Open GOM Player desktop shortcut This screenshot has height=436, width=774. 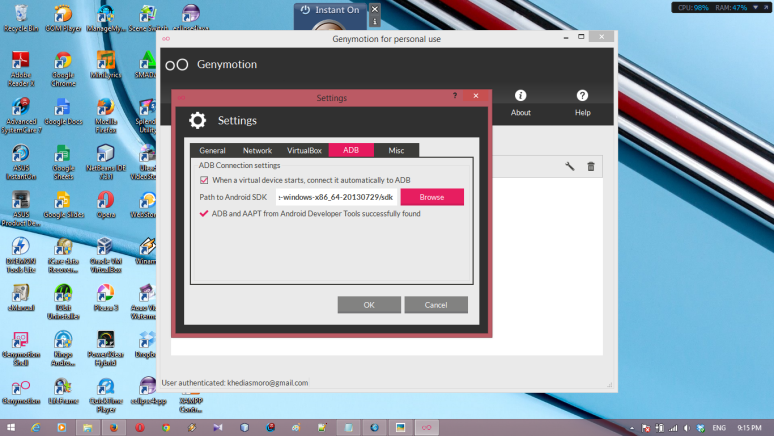click(x=63, y=18)
